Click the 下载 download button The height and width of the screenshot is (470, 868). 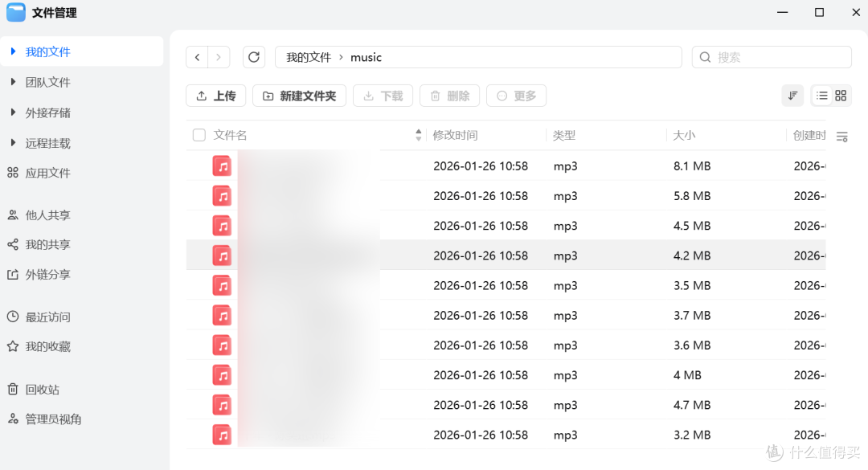[x=383, y=96]
